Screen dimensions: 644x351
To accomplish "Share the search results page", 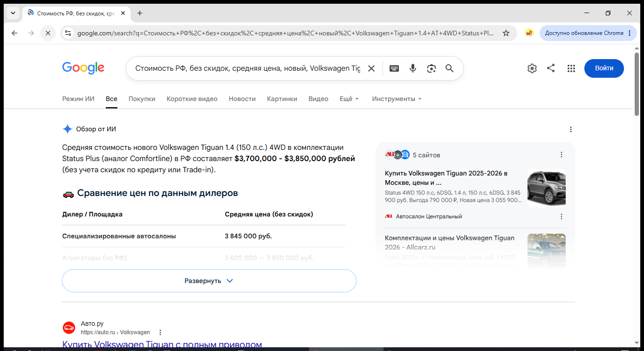I will click(551, 68).
